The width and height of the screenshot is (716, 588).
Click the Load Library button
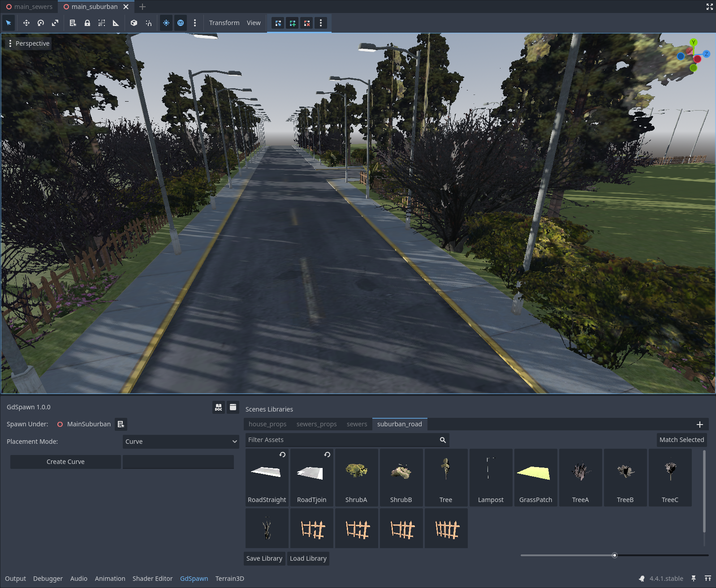pos(308,558)
